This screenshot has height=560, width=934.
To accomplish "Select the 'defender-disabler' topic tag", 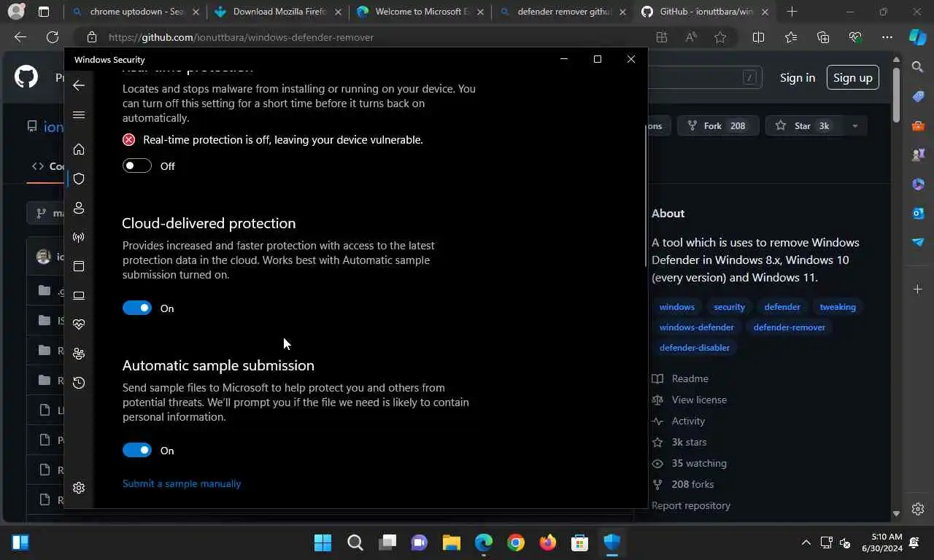I will point(695,348).
